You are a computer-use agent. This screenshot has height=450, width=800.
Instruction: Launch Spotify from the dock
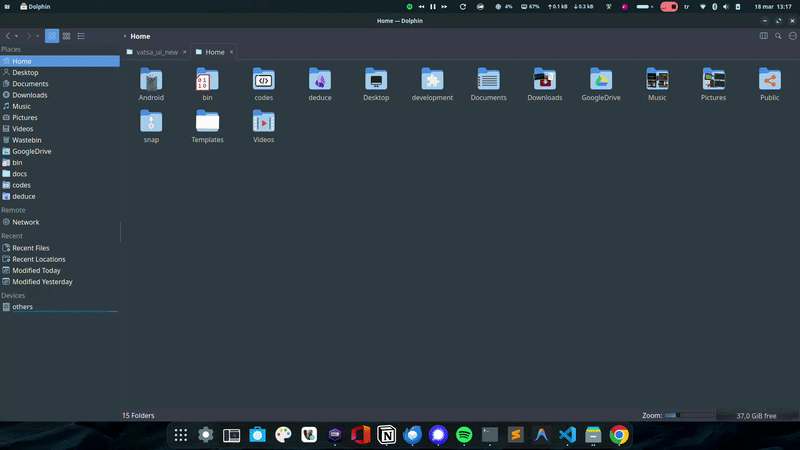click(464, 435)
